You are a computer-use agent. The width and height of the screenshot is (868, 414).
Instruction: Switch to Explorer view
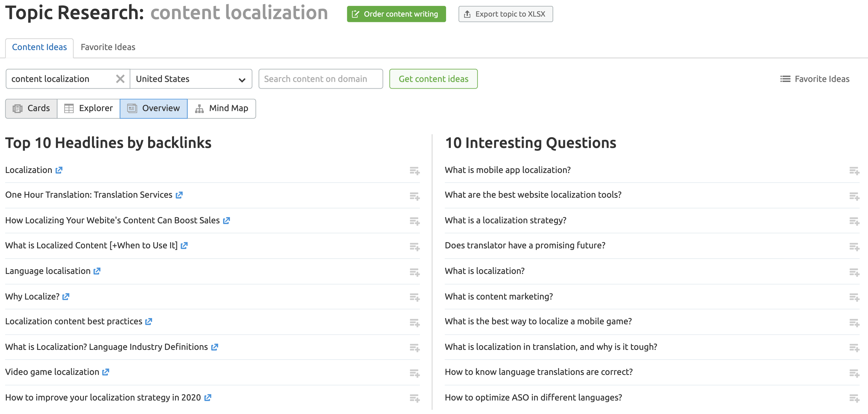[89, 108]
